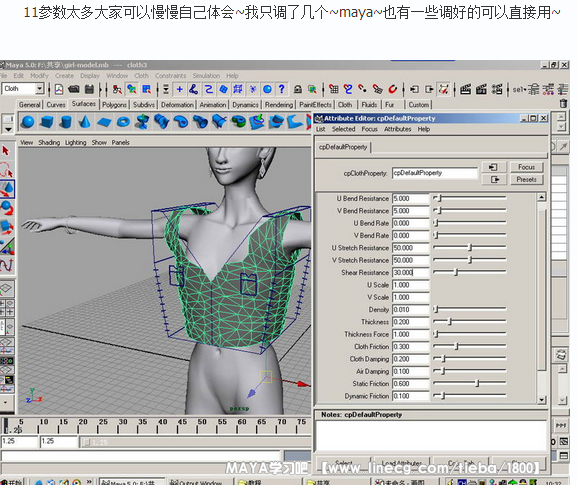The height and width of the screenshot is (485, 577).
Task: Click the Thickness value field
Action: pyautogui.click(x=411, y=322)
